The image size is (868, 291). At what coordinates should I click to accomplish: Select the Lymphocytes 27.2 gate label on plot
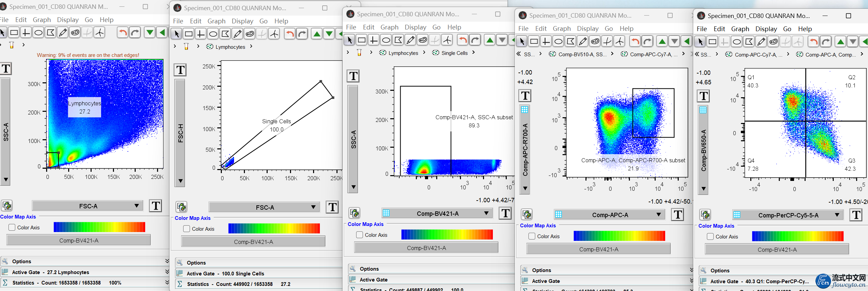[84, 107]
